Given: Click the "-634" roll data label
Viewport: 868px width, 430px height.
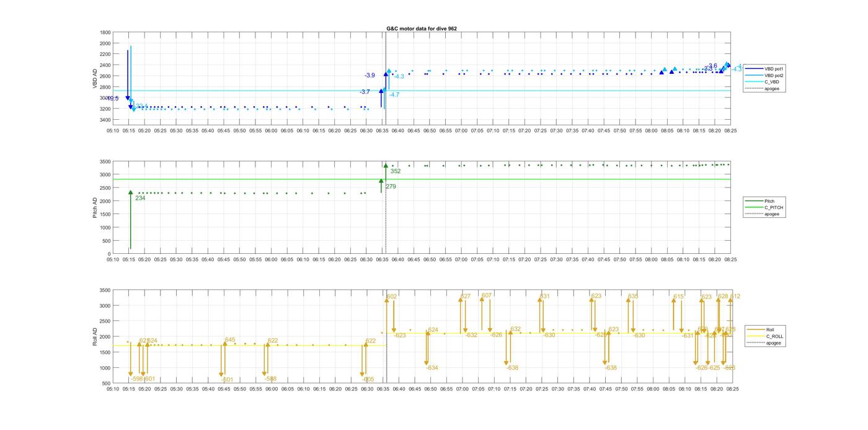Looking at the screenshot, I should click(432, 368).
